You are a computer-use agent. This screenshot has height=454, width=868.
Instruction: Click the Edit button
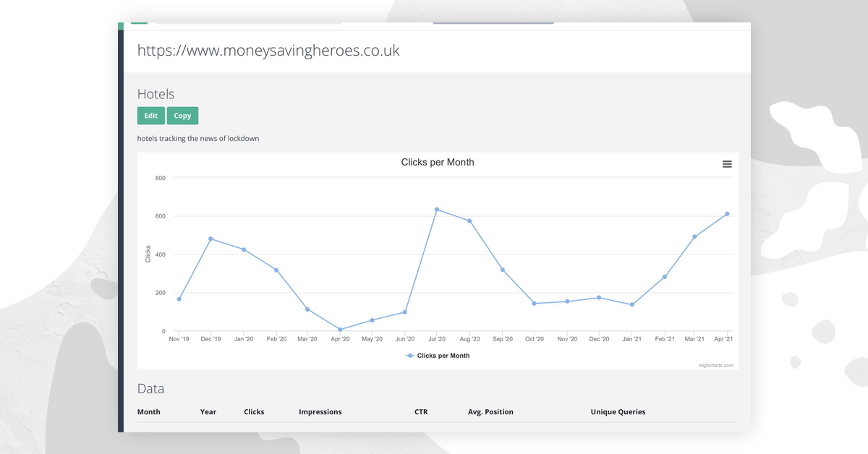click(150, 115)
